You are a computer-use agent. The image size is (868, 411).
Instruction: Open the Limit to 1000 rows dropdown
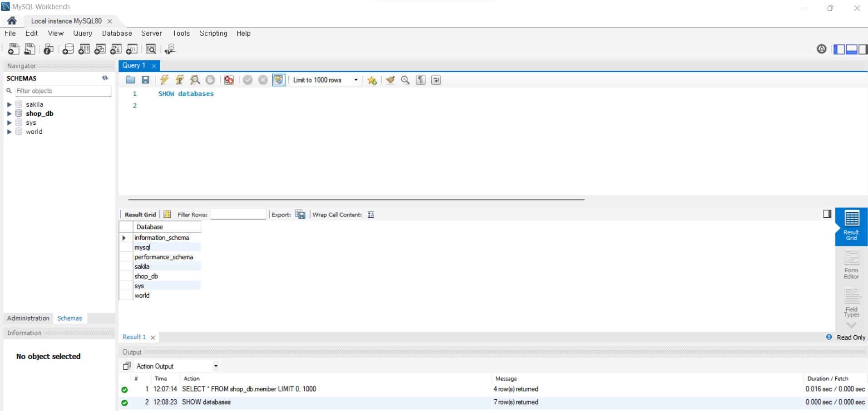[356, 80]
